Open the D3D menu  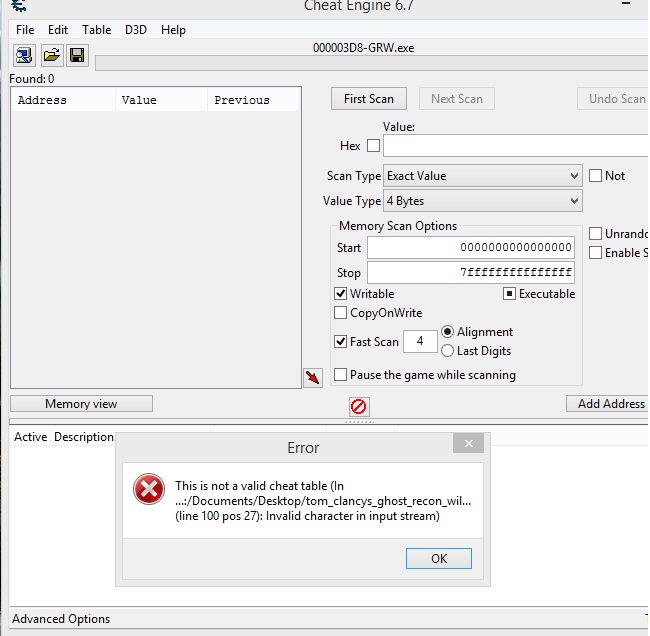tap(136, 30)
